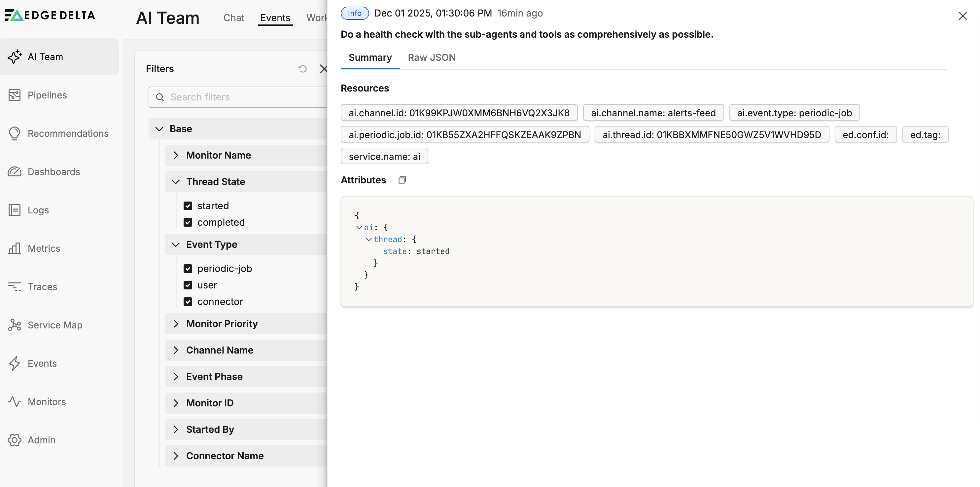Open the Logs view
The width and height of the screenshot is (980, 487).
(x=38, y=210)
